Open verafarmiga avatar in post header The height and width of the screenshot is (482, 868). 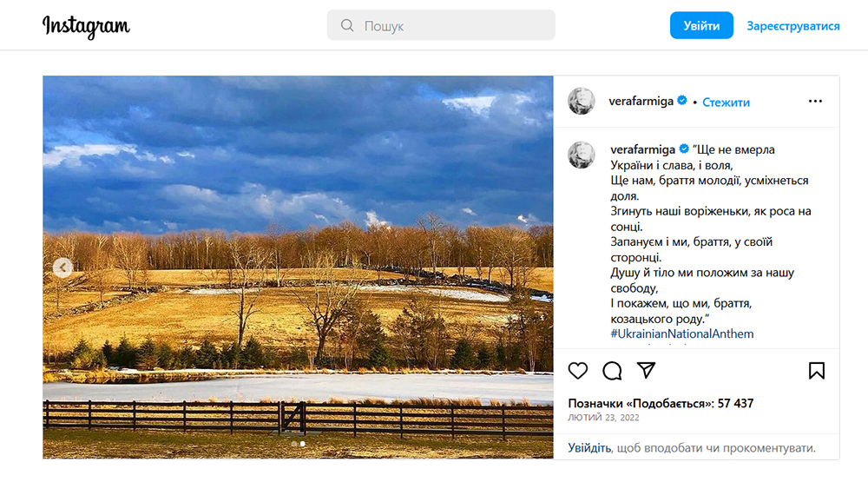pyautogui.click(x=582, y=101)
